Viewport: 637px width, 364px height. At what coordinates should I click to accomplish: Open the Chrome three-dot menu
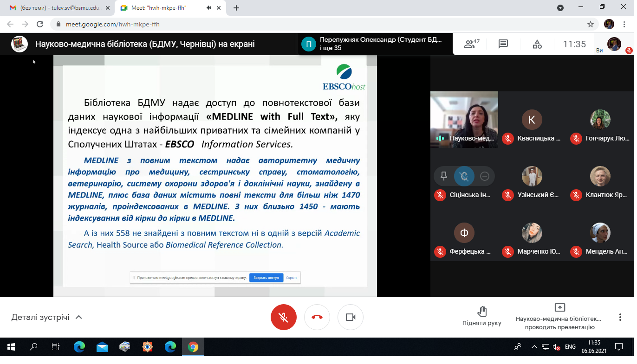tap(625, 24)
